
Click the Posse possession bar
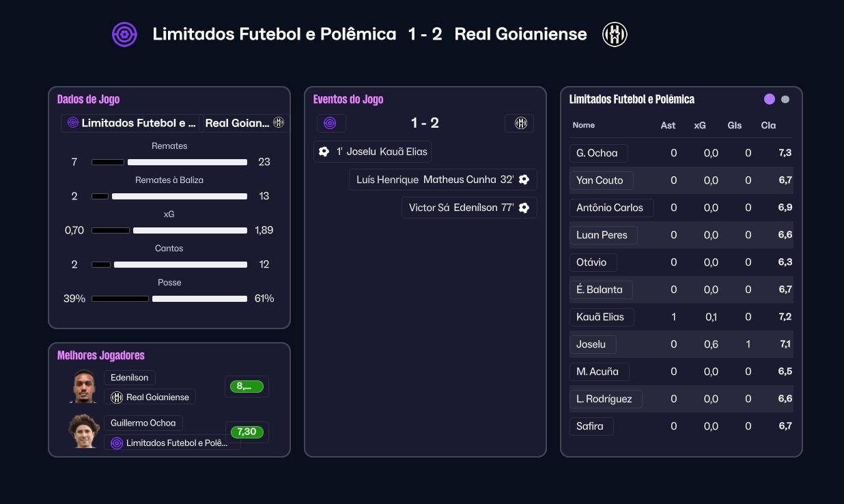pos(169,298)
